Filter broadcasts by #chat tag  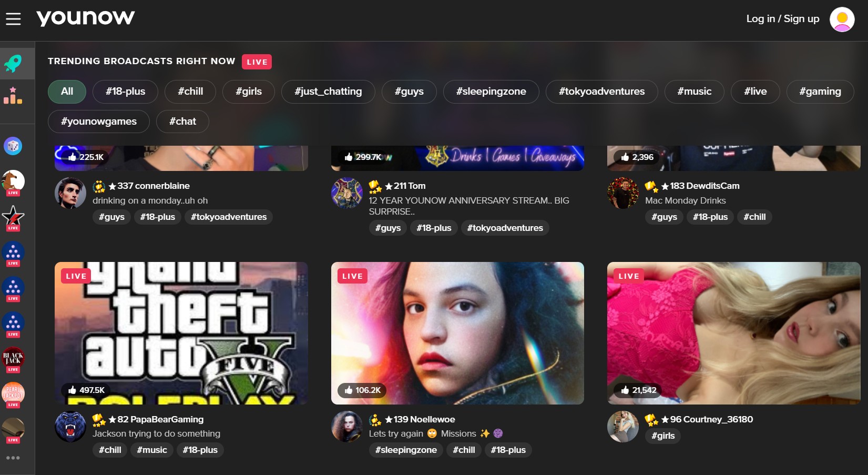[182, 122]
